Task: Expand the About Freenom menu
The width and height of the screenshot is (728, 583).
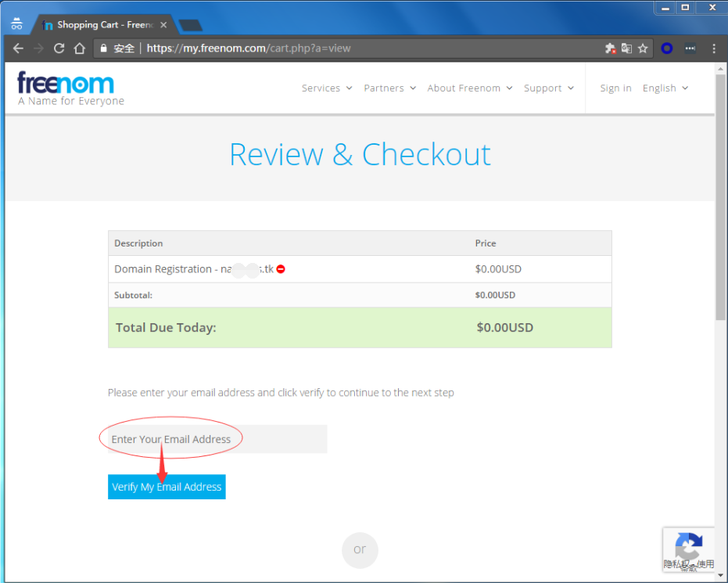Action: tap(470, 88)
